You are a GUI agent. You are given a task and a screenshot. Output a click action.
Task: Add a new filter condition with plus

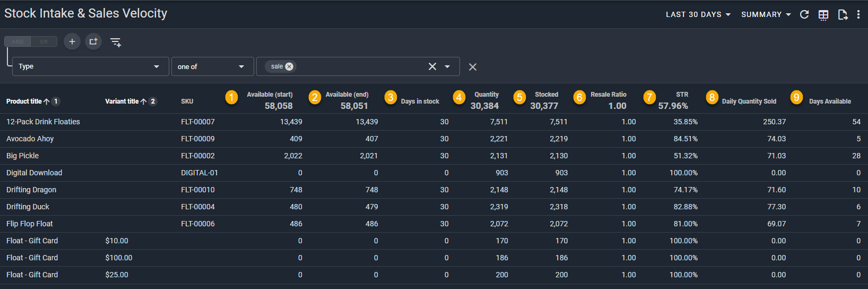coord(72,41)
